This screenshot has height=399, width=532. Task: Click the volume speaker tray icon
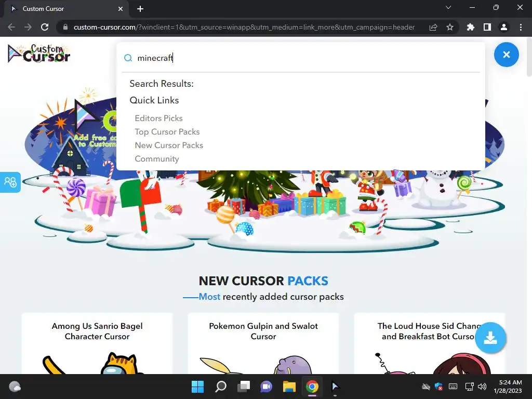point(482,387)
